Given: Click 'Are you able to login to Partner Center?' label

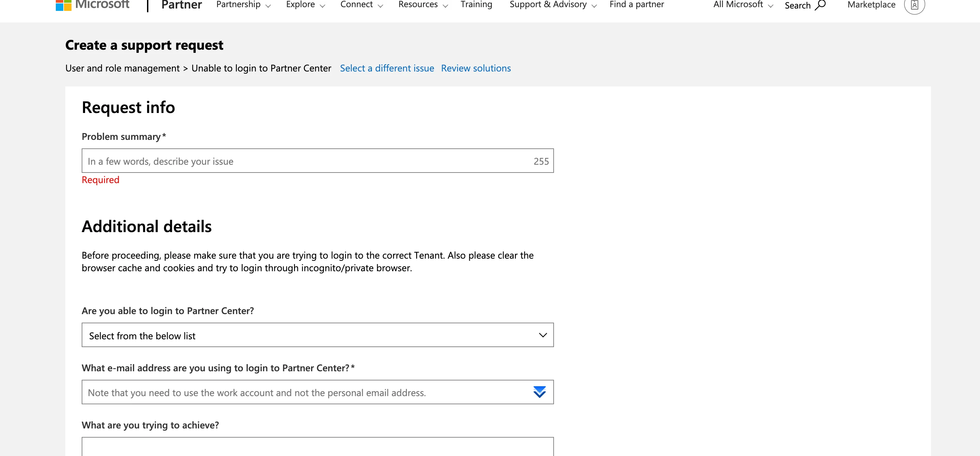Looking at the screenshot, I should (168, 311).
